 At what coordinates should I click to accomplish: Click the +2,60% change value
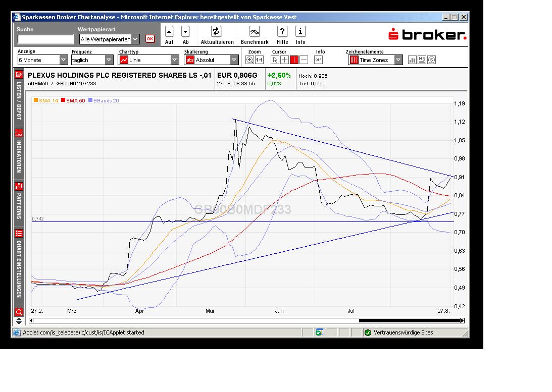click(279, 75)
